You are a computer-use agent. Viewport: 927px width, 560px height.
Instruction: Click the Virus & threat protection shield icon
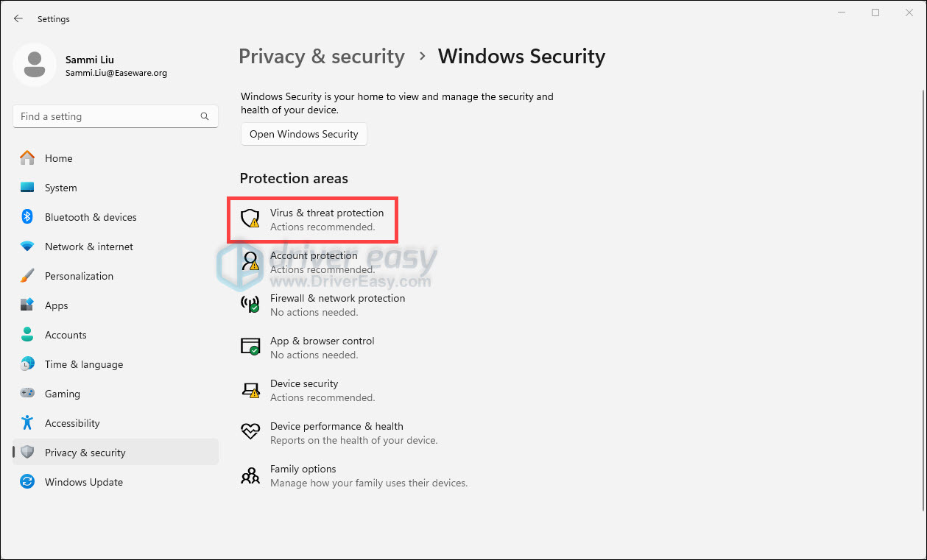[x=251, y=219]
